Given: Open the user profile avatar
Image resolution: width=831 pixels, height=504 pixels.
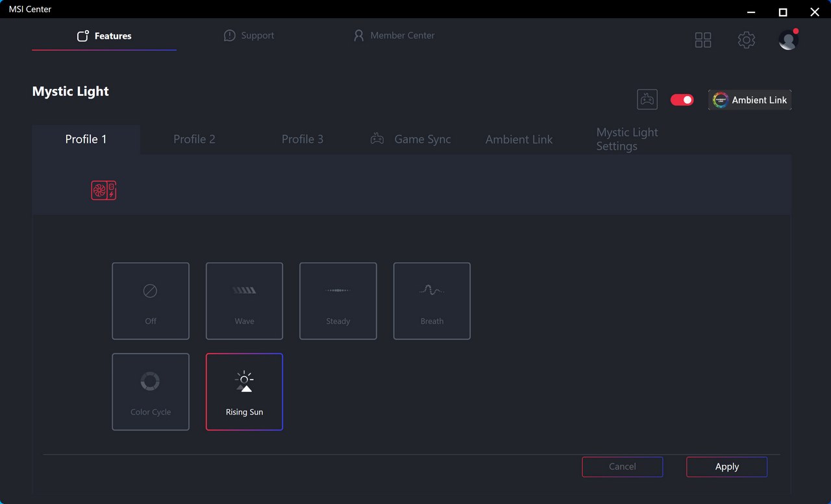Looking at the screenshot, I should (788, 40).
